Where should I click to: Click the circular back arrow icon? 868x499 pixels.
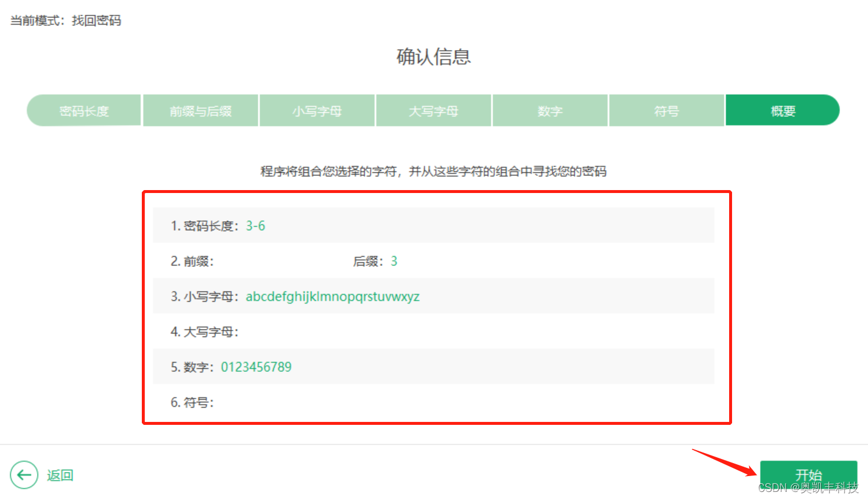[24, 475]
